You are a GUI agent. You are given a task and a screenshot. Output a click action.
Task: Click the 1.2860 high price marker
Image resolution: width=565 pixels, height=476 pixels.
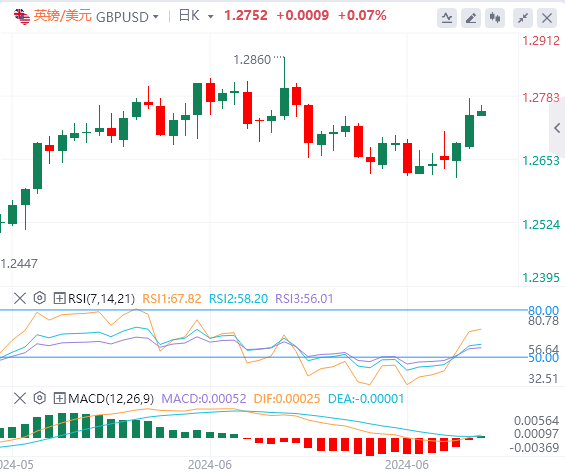pos(252,60)
